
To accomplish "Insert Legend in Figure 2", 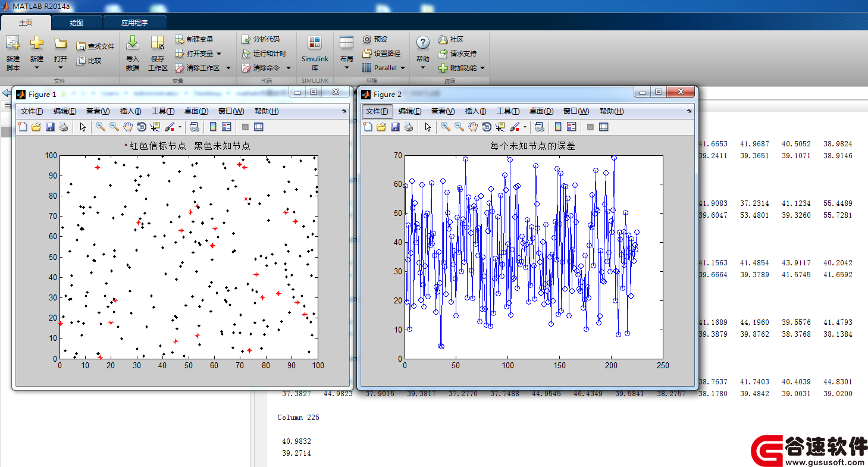I will pos(572,127).
